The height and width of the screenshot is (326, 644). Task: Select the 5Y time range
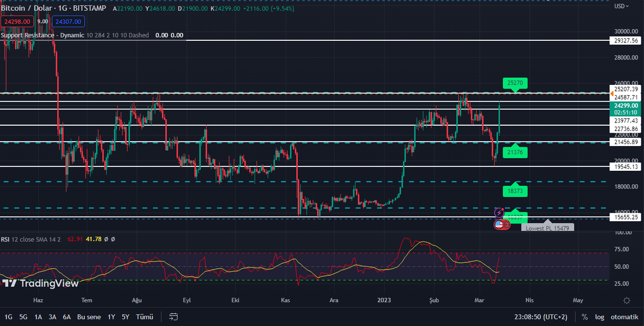point(126,317)
